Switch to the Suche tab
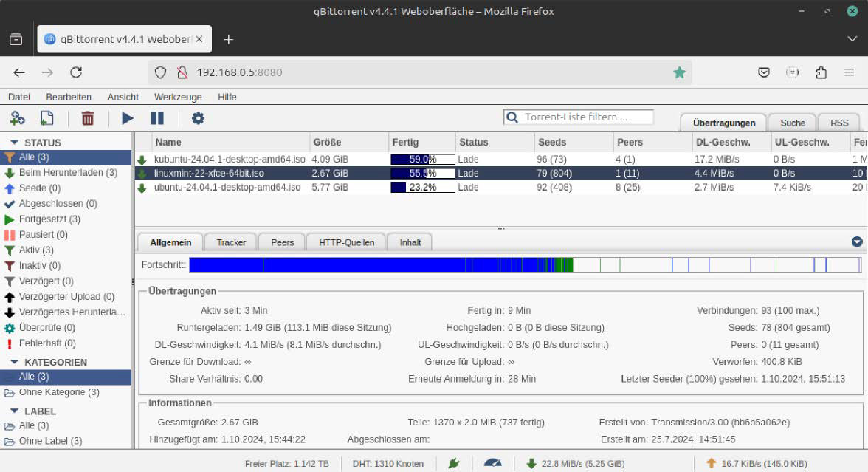This screenshot has height=472, width=868. click(x=793, y=123)
